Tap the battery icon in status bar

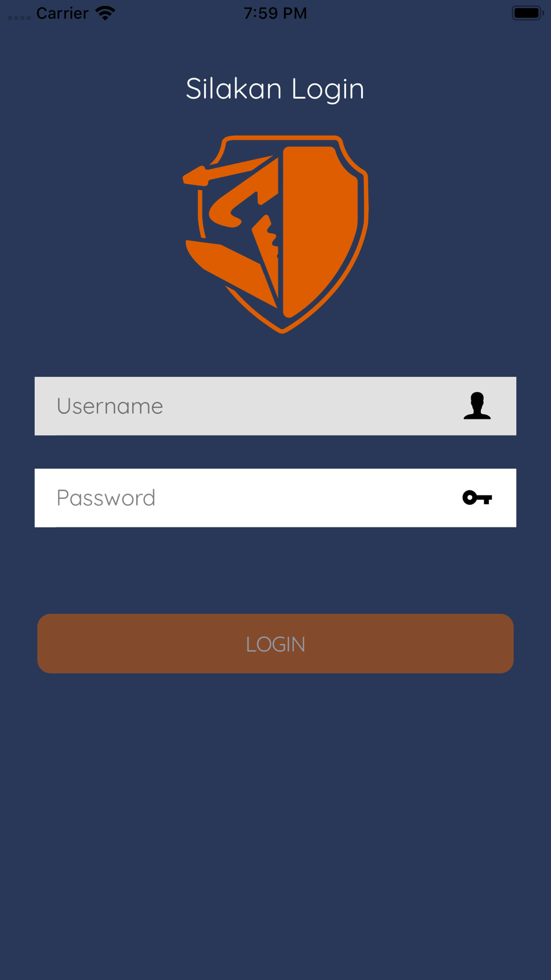click(528, 13)
